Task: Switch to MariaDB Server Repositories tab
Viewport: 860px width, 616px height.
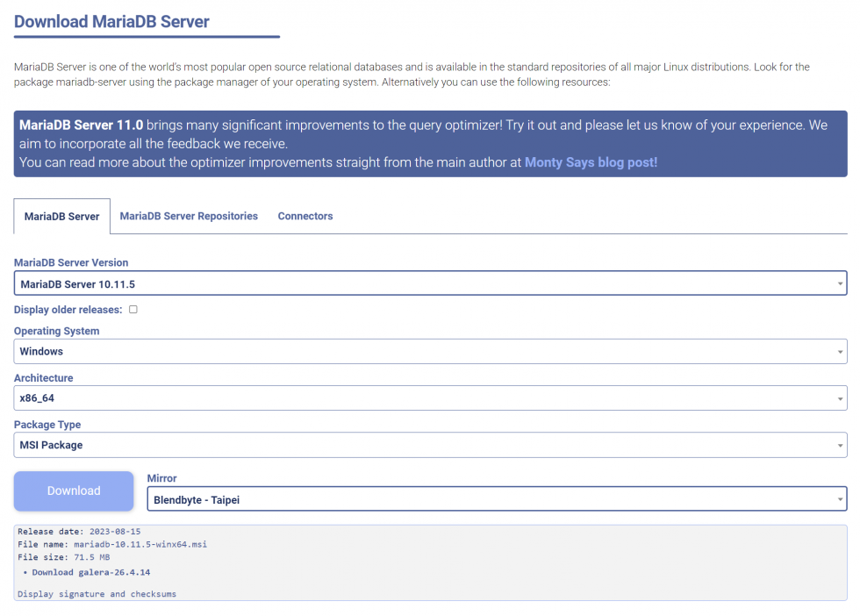Action: pos(188,216)
